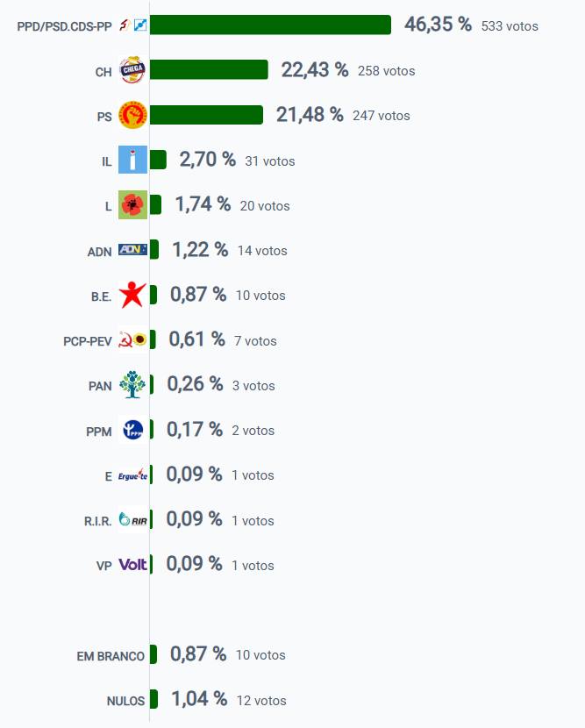Click the ADN party logo
Screen dimensions: 585x728
click(132, 250)
